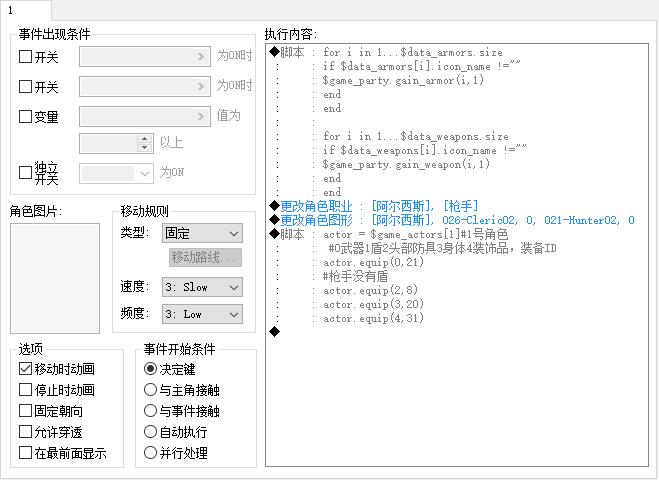Select the #枪手没有盾 comment line
This screenshot has width=659, height=480.
click(x=355, y=276)
